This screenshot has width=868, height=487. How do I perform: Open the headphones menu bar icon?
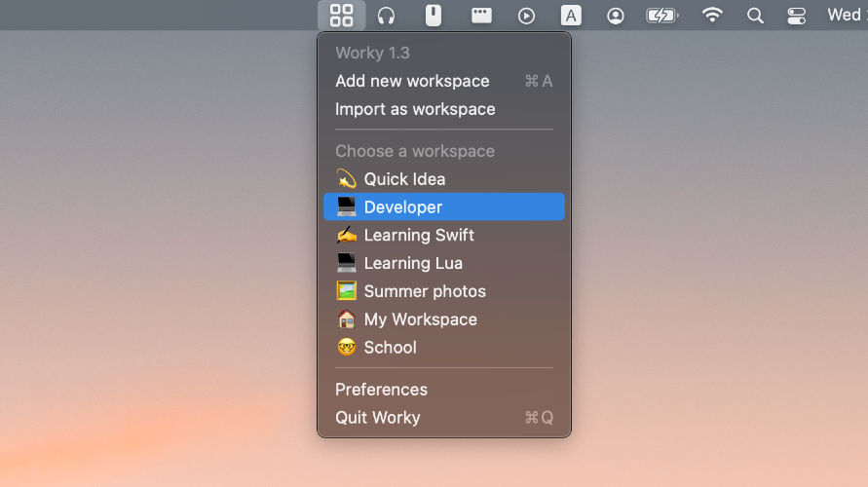point(387,16)
